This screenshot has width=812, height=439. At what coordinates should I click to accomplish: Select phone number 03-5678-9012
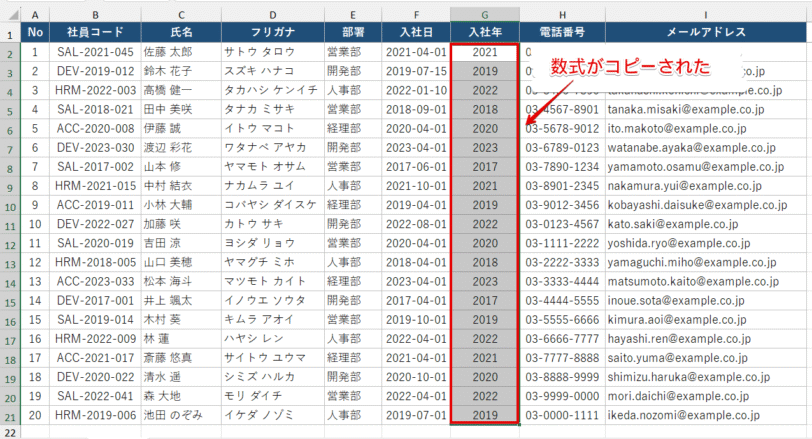[562, 129]
